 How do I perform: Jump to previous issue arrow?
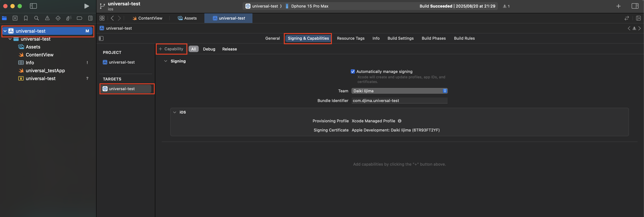point(629,28)
